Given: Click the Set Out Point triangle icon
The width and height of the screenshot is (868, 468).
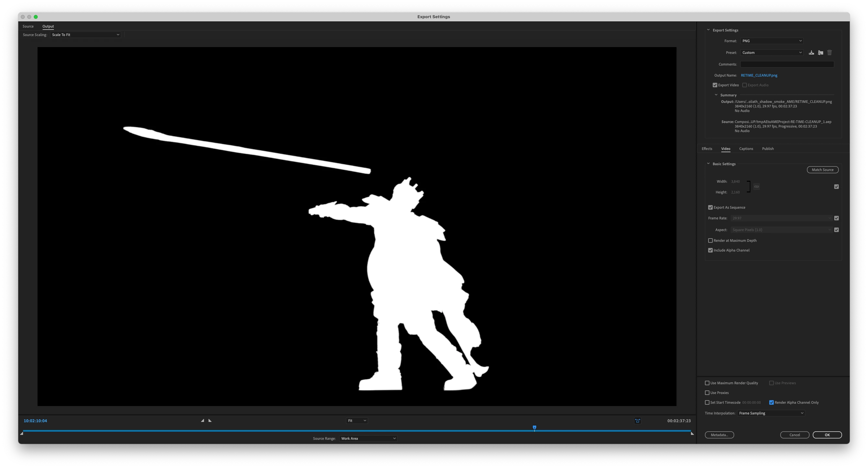Looking at the screenshot, I should pos(210,421).
